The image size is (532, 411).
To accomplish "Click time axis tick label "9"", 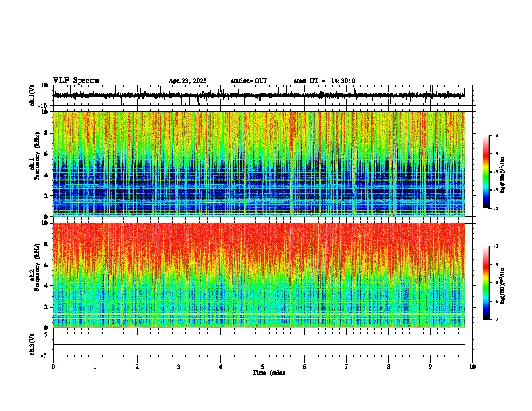I will 430,367.
